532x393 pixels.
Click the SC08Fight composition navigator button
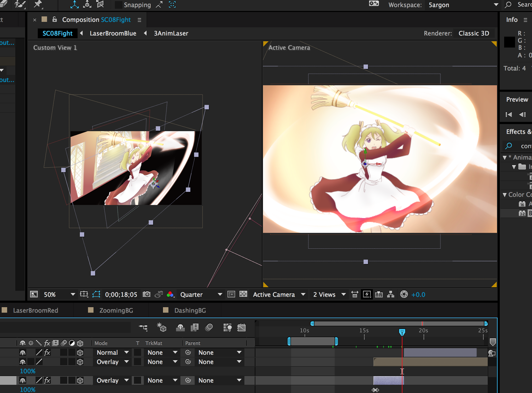(x=57, y=33)
